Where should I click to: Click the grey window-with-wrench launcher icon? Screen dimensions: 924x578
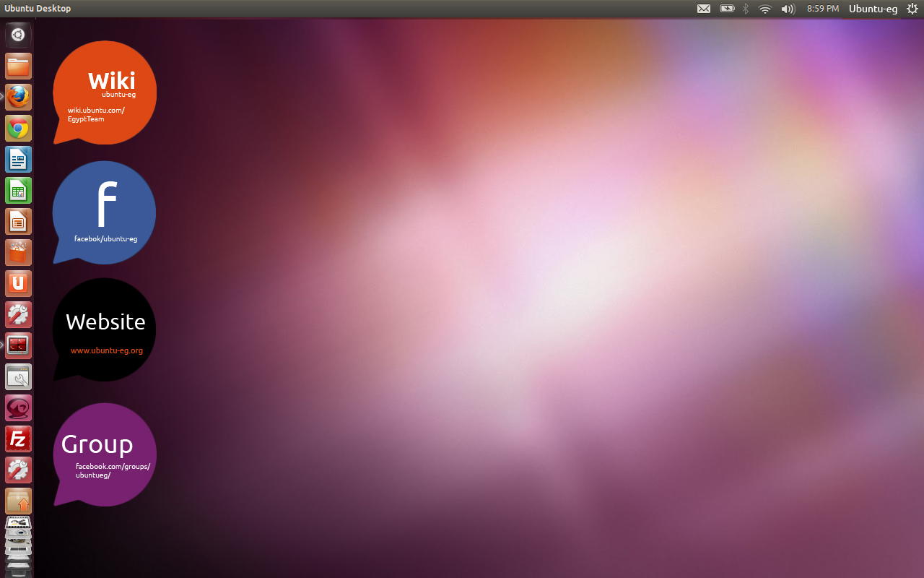point(18,376)
